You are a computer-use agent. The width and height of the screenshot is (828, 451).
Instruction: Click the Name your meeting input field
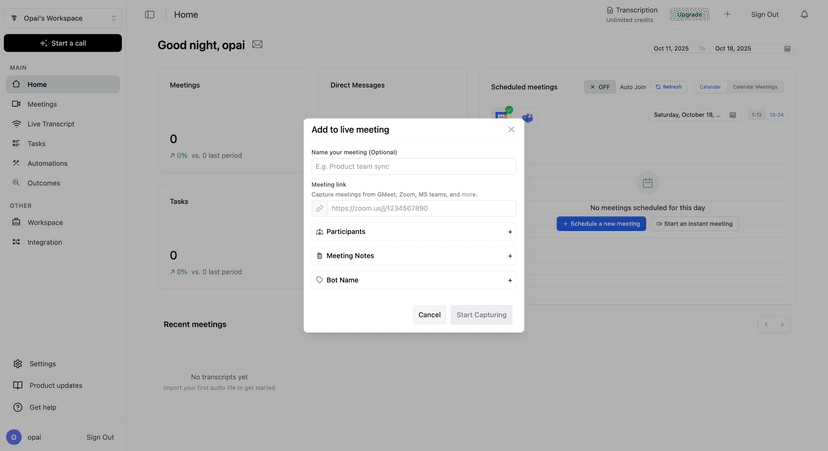pyautogui.click(x=413, y=166)
